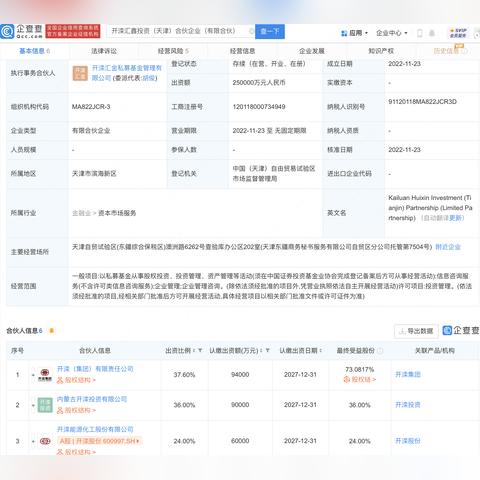Click the blue 查一下 search button
Screen dimensions: 480x480
pyautogui.click(x=270, y=31)
